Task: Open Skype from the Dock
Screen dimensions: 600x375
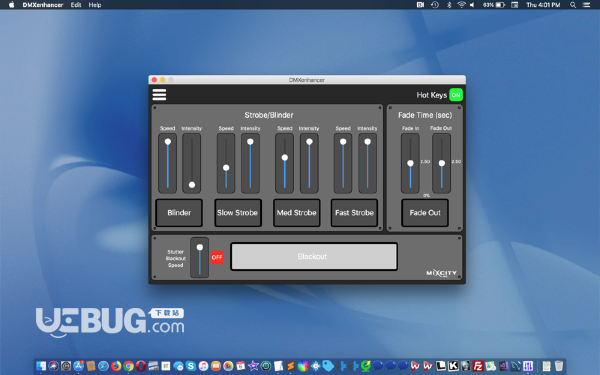Action: [x=191, y=366]
